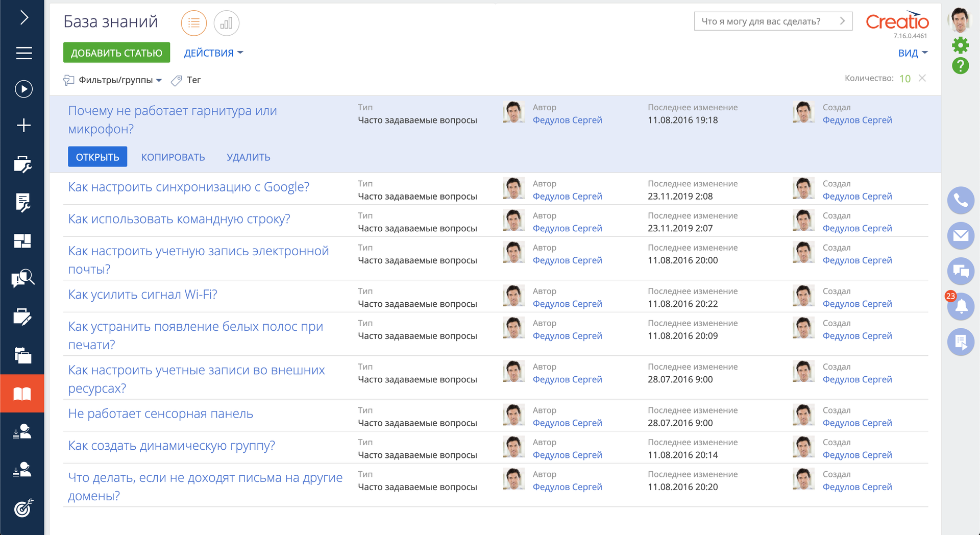Open the dashboards tiles sidebar icon
This screenshot has width=980, height=535.
coord(22,241)
